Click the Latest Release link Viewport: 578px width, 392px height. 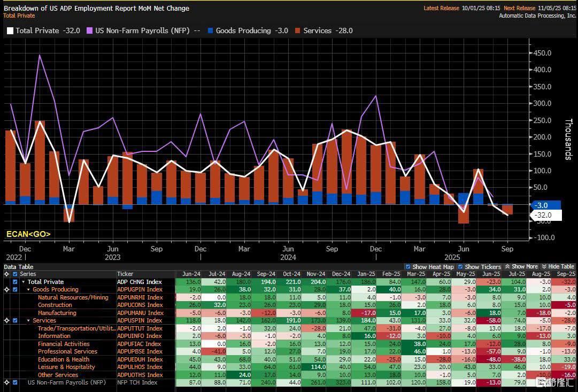[x=441, y=8]
